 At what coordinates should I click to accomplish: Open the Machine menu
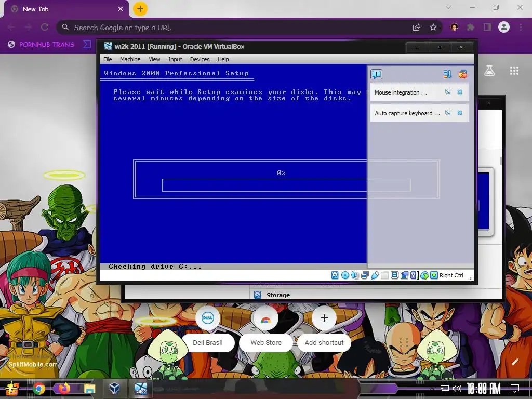click(130, 59)
